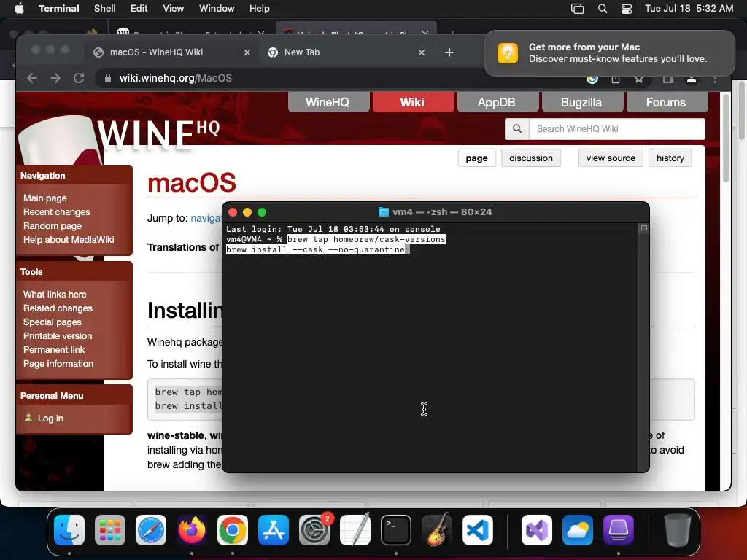This screenshot has height=560, width=747.
Task: Open the Printable version link
Action: [58, 335]
